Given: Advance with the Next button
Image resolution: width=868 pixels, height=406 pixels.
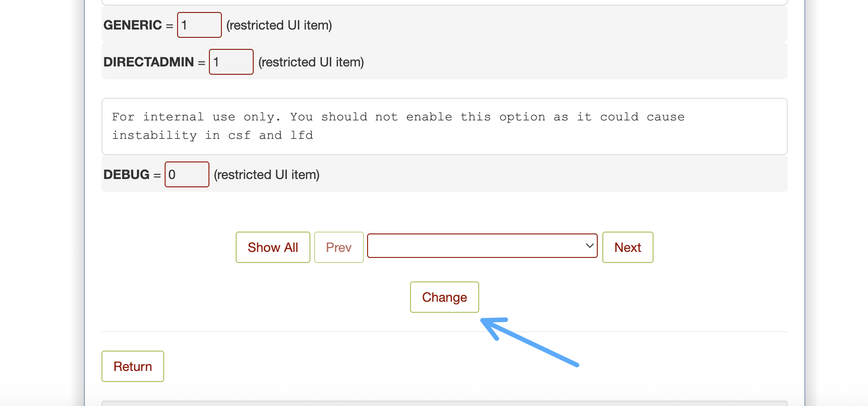Looking at the screenshot, I should (628, 247).
